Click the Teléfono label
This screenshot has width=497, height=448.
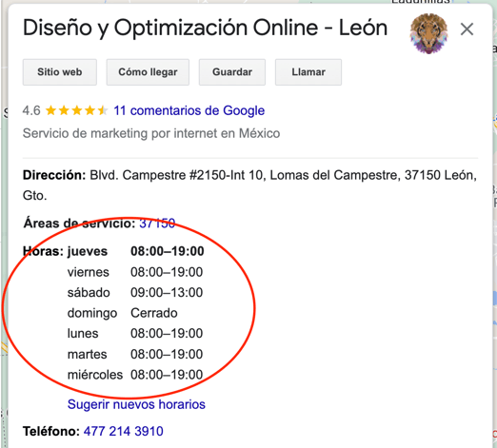tap(51, 431)
